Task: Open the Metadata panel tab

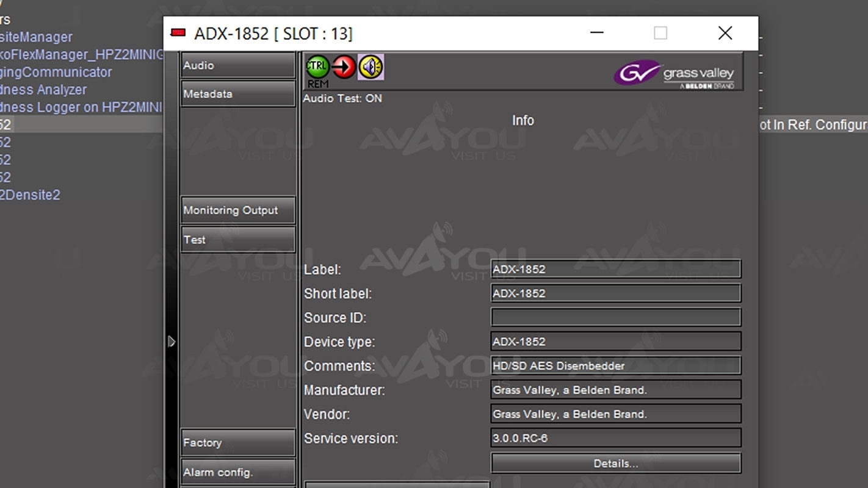Action: [x=237, y=94]
